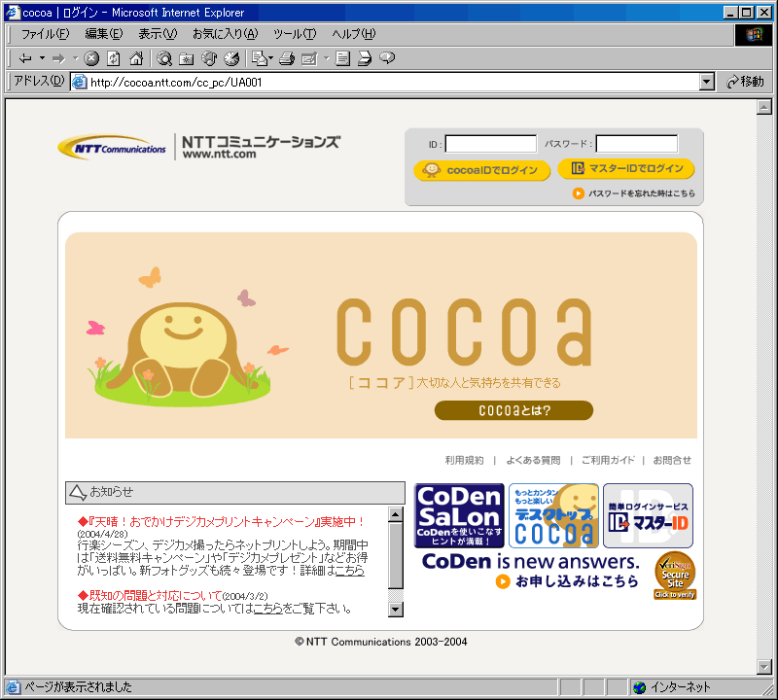Expand the address bar dropdown

pyautogui.click(x=707, y=82)
